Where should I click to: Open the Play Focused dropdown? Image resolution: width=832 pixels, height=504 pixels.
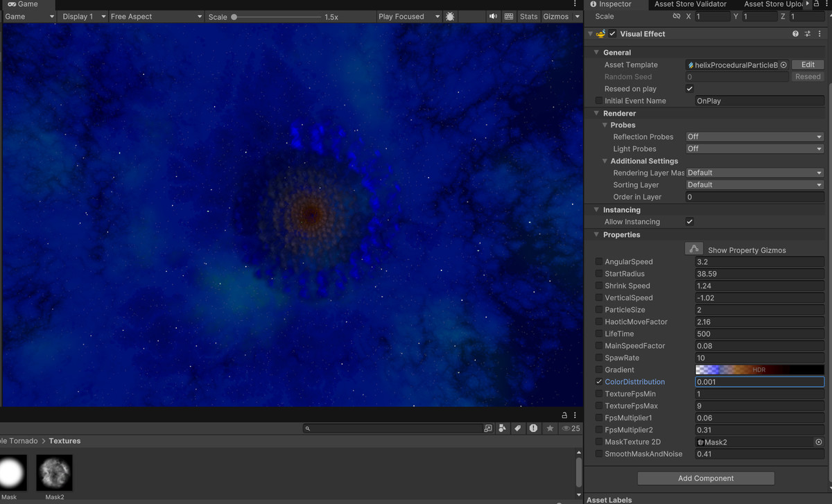[x=409, y=16]
